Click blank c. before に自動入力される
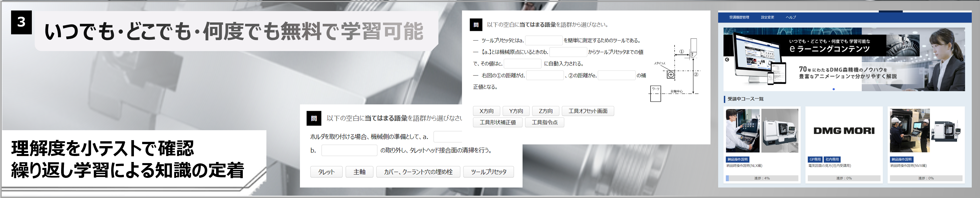 click(x=522, y=63)
